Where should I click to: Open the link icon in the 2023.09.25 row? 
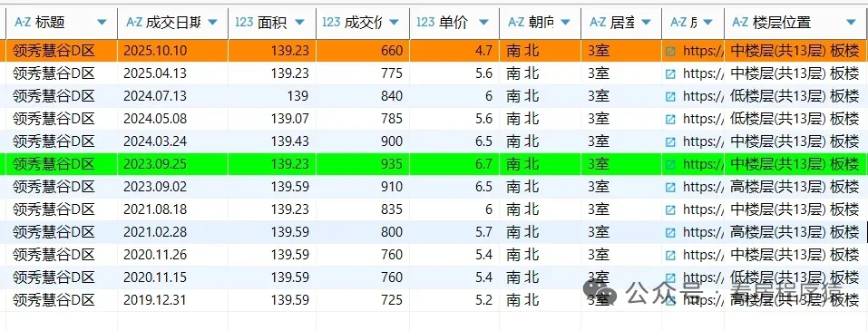pos(670,164)
